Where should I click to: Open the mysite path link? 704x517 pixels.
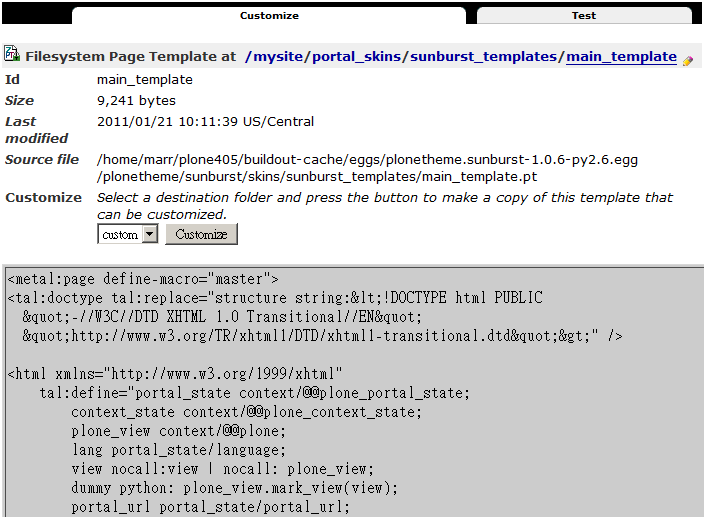pyautogui.click(x=278, y=57)
